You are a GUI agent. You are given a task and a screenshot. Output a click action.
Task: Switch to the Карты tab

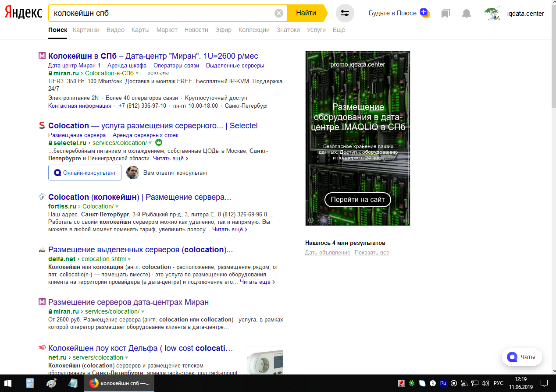[140, 30]
